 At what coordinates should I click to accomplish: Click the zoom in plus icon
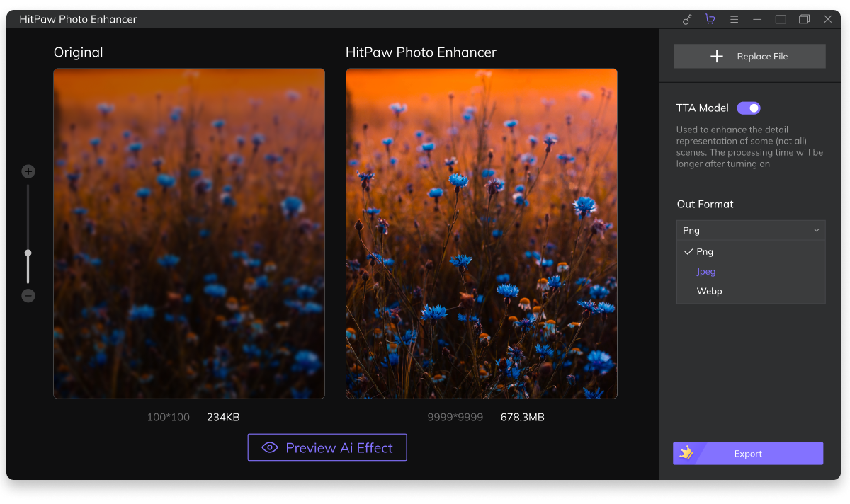coord(28,171)
